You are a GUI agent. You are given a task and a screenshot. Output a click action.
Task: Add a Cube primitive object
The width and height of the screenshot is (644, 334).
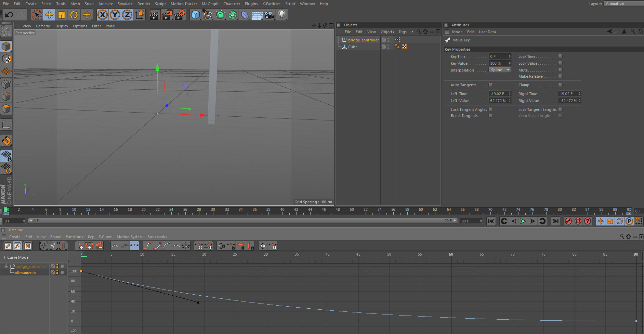[195, 15]
